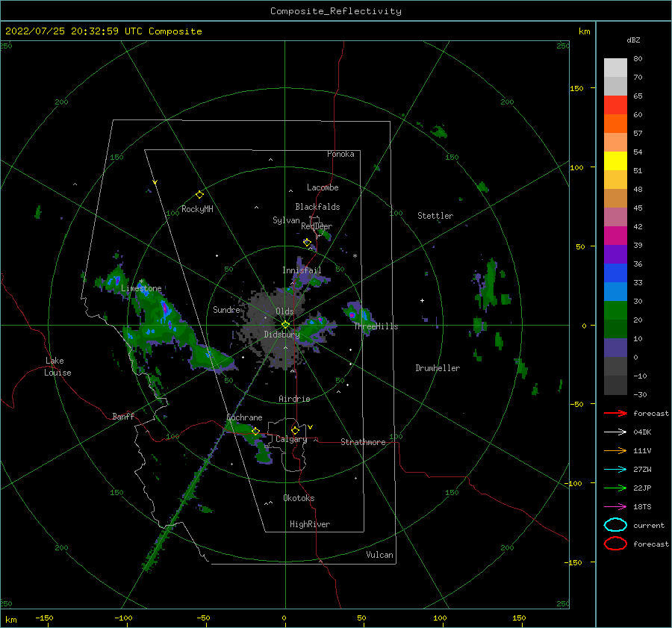Click the Didsbury label
The image size is (672, 628).
click(281, 335)
